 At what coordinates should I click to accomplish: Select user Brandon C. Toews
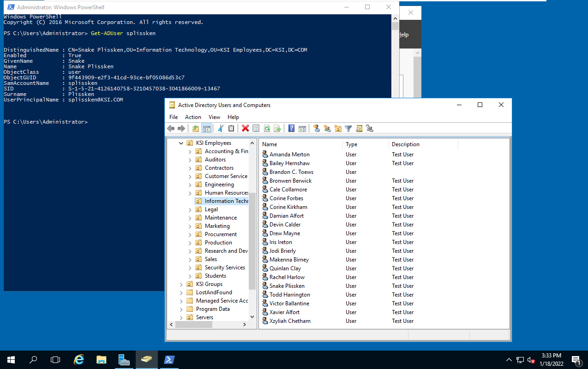pos(291,172)
